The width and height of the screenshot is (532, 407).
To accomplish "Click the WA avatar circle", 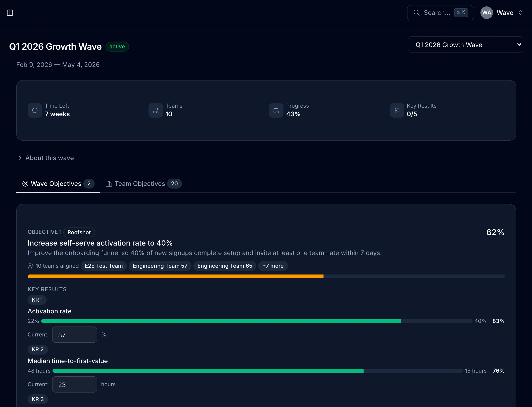I will 486,13.
